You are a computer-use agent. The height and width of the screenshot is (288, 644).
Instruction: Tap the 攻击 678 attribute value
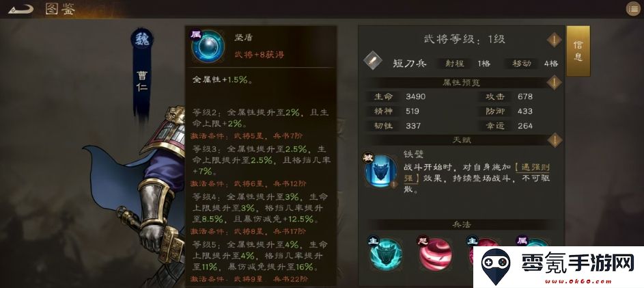(525, 96)
